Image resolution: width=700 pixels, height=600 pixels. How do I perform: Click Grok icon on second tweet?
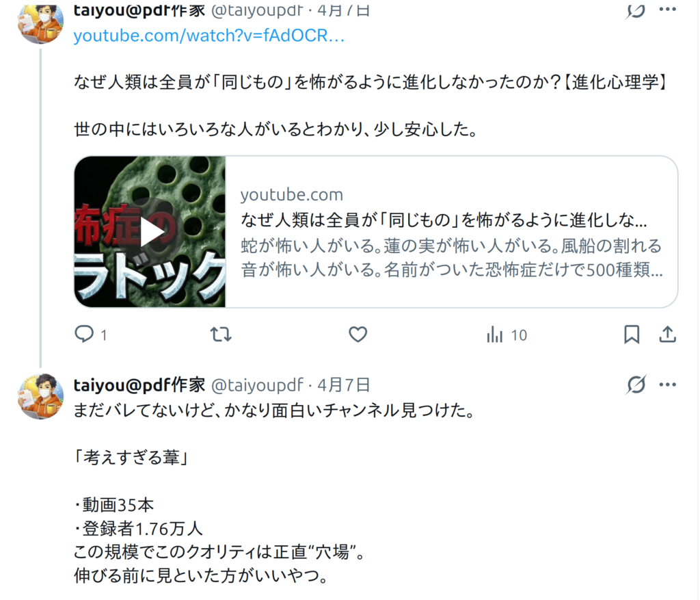(636, 384)
